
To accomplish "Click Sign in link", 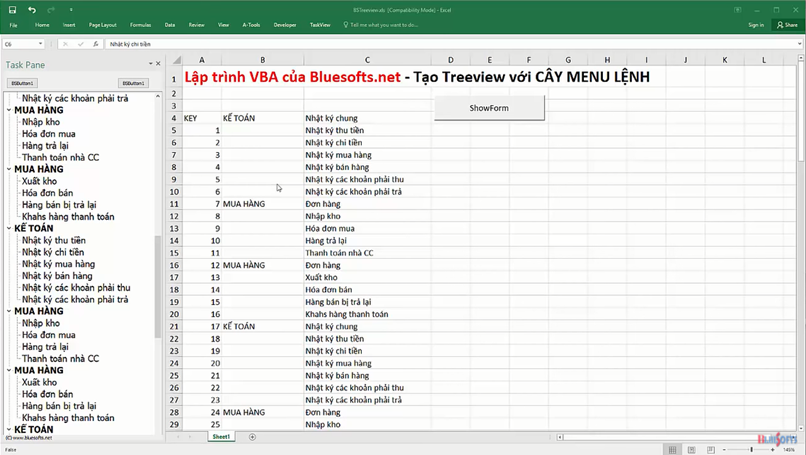I will (756, 25).
